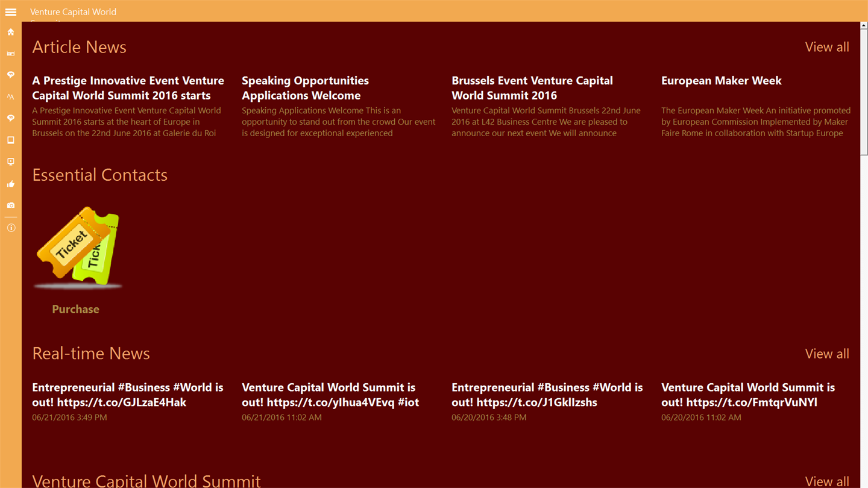Screen dimensions: 868x488
Task: Open article 'A Prestige Innovative Event Venture Capital'
Action: click(x=128, y=88)
